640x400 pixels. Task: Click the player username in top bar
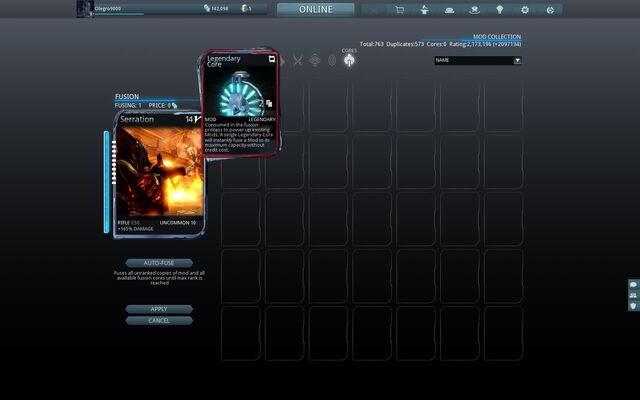108,8
